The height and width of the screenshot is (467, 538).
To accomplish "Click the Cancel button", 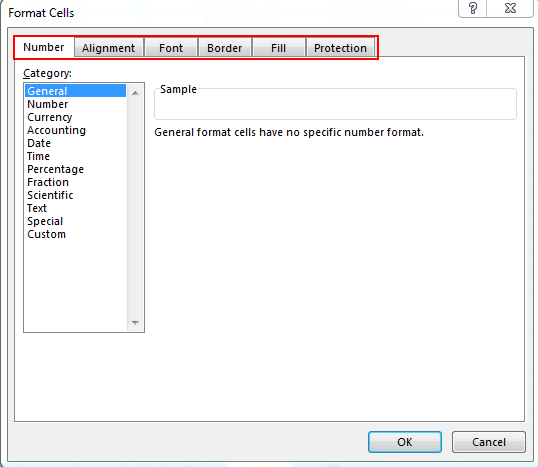I will coord(489,442).
